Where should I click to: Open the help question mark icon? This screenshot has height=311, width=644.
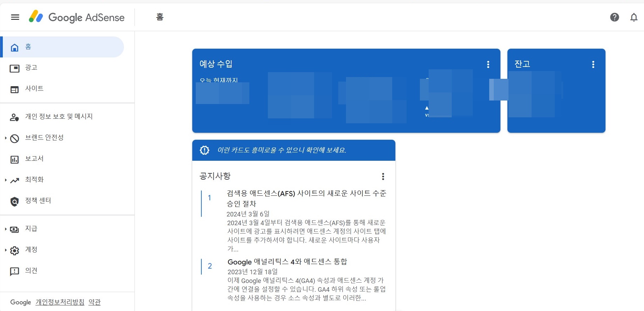click(x=615, y=17)
